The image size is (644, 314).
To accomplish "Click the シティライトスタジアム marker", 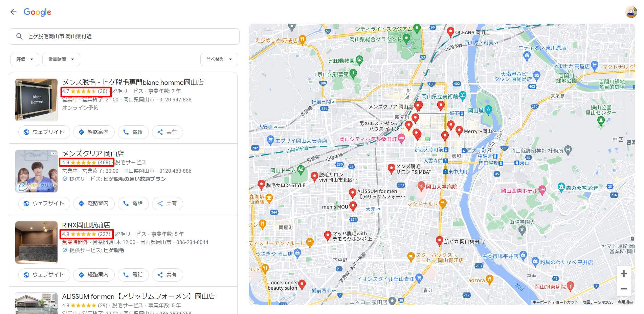I will (417, 28).
